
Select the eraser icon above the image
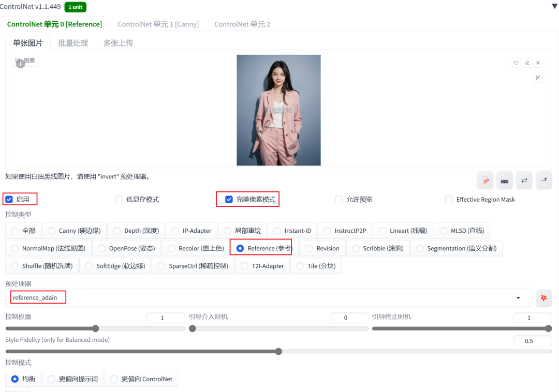tap(527, 63)
